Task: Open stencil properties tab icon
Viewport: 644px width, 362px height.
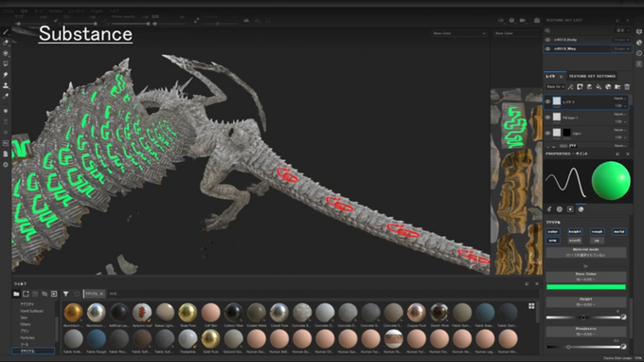Action: point(570,209)
